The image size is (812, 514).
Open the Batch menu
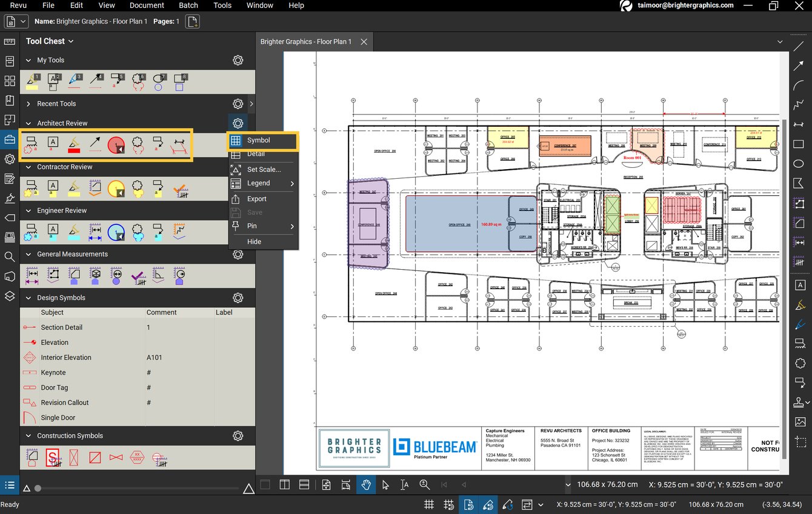click(x=188, y=5)
